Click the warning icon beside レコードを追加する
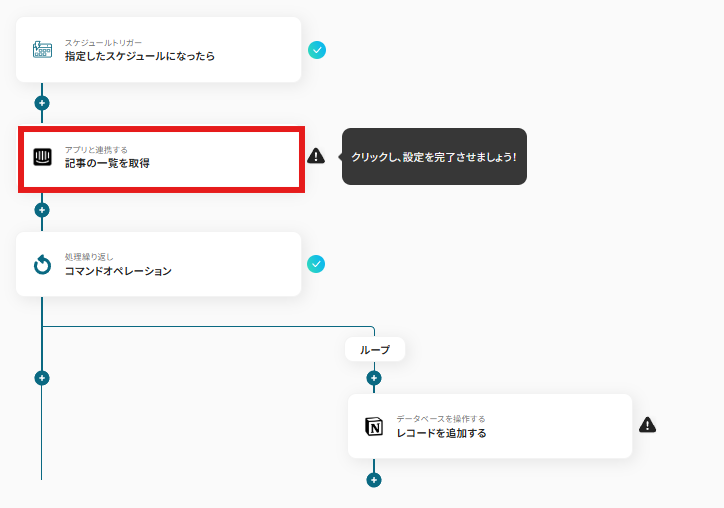 click(x=647, y=425)
